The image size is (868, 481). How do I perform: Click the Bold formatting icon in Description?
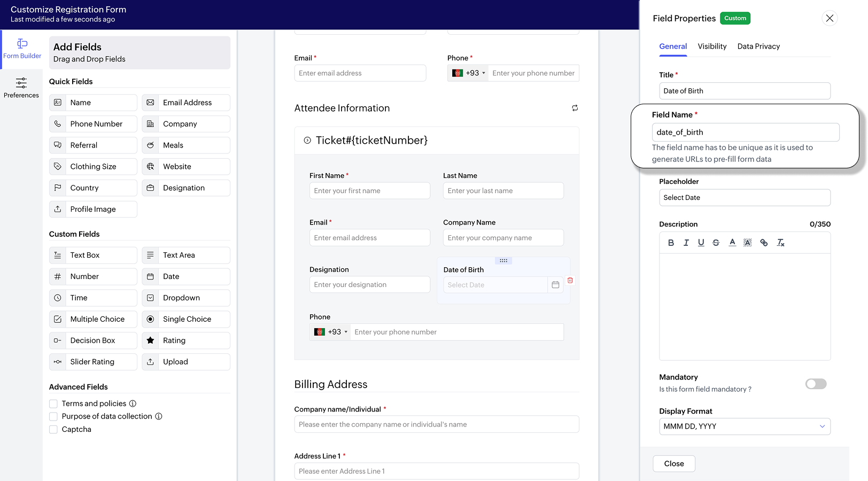coord(671,243)
